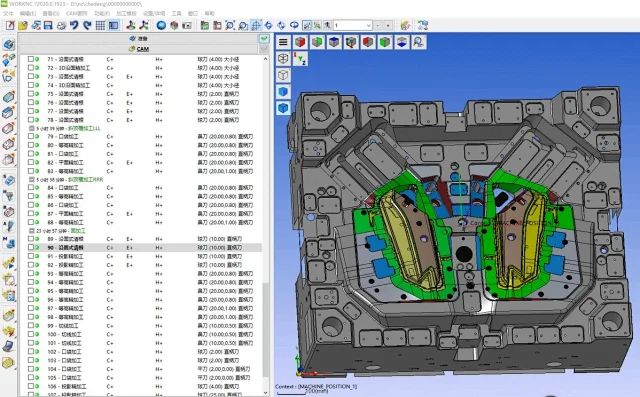Click the wireframe cube display icon
Image resolution: width=640 pixels, height=397 pixels.
(x=283, y=59)
